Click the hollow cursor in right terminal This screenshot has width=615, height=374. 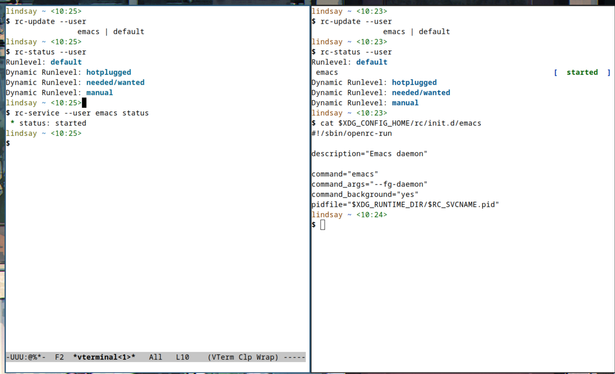[322, 225]
